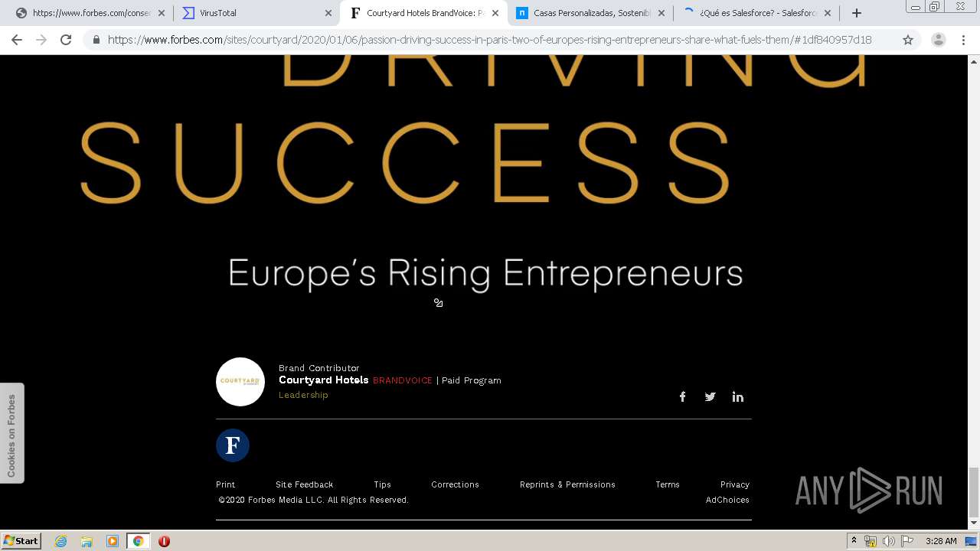
Task: Open a new browser tab
Action: [857, 13]
